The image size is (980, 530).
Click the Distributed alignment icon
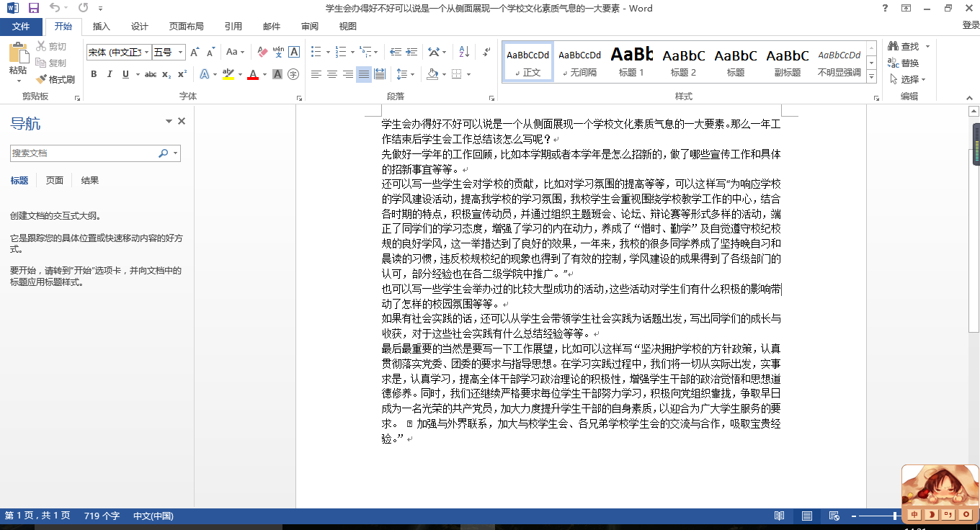[x=380, y=74]
